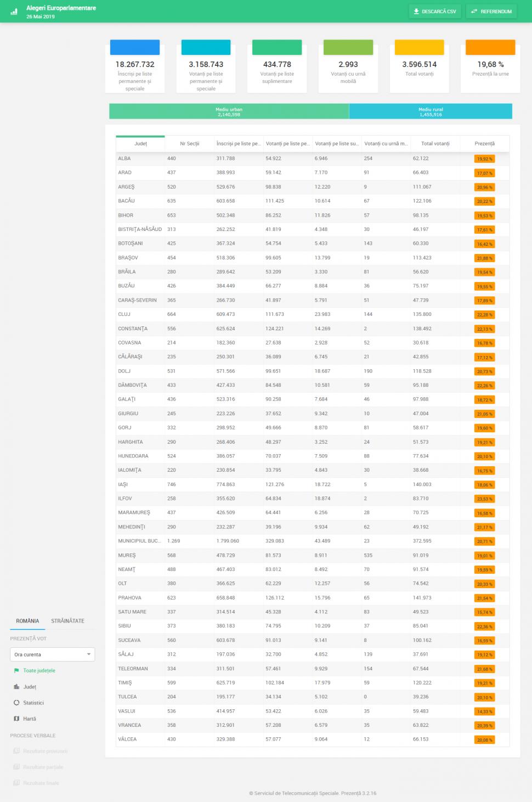This screenshot has width=532, height=802.
Task: Click the orange 23,53% badge for ILFOV
Action: (x=485, y=499)
